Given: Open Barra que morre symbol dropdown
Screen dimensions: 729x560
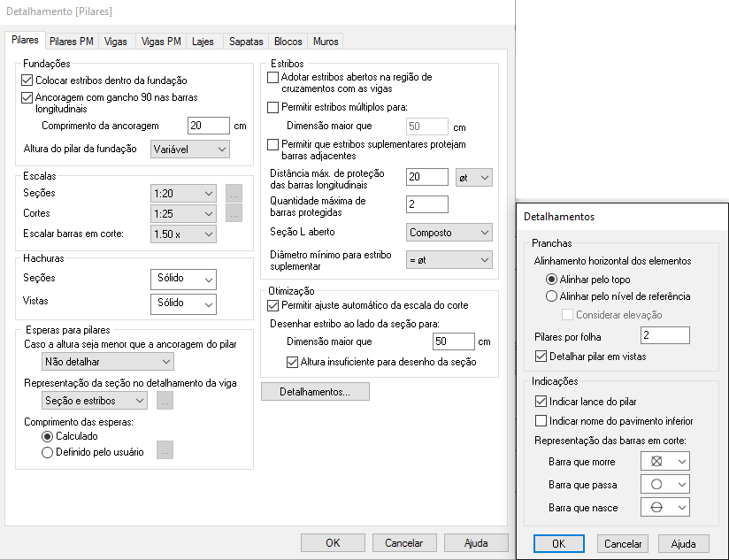Looking at the screenshot, I should coord(664,461).
